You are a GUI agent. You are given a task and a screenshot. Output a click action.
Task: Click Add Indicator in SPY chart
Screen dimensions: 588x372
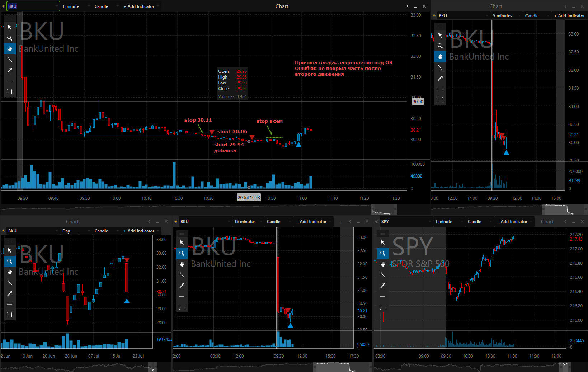514,222
